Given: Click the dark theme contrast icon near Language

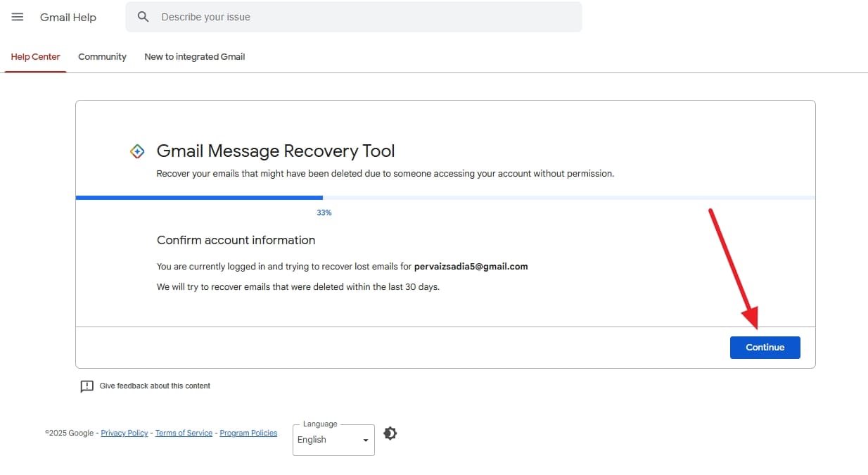Looking at the screenshot, I should click(390, 433).
